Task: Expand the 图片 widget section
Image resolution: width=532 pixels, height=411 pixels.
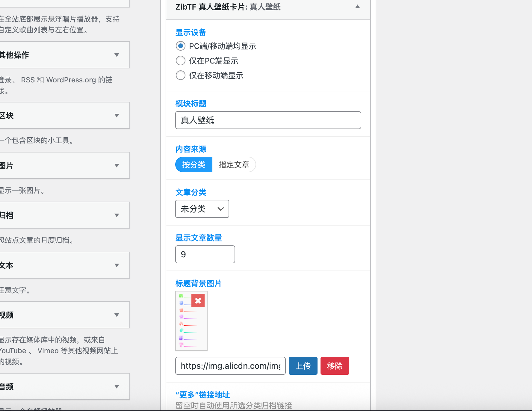Action: (117, 165)
